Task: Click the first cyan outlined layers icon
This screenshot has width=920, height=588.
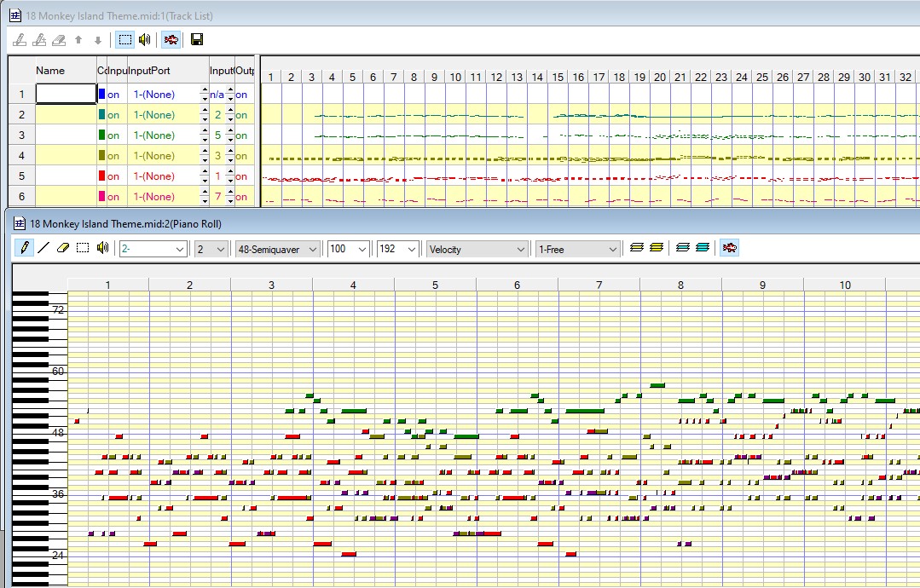Action: pos(682,248)
